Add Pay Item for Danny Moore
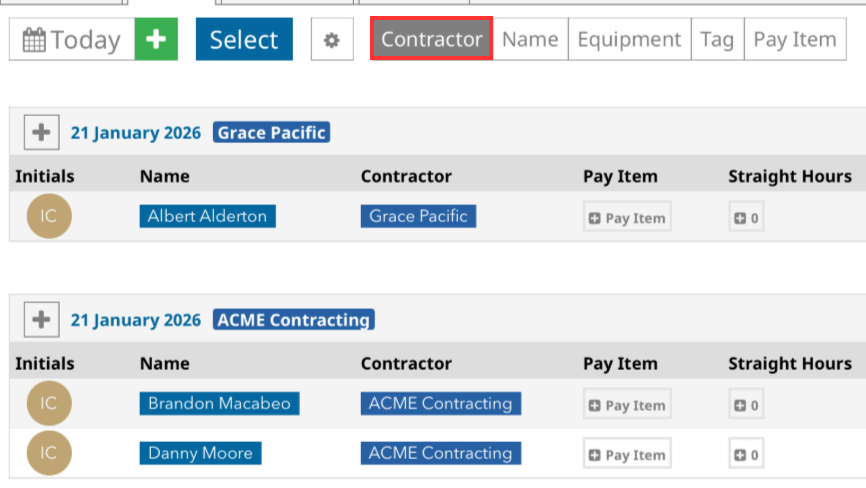Image resolution: width=866 pixels, height=488 pixels. click(627, 454)
